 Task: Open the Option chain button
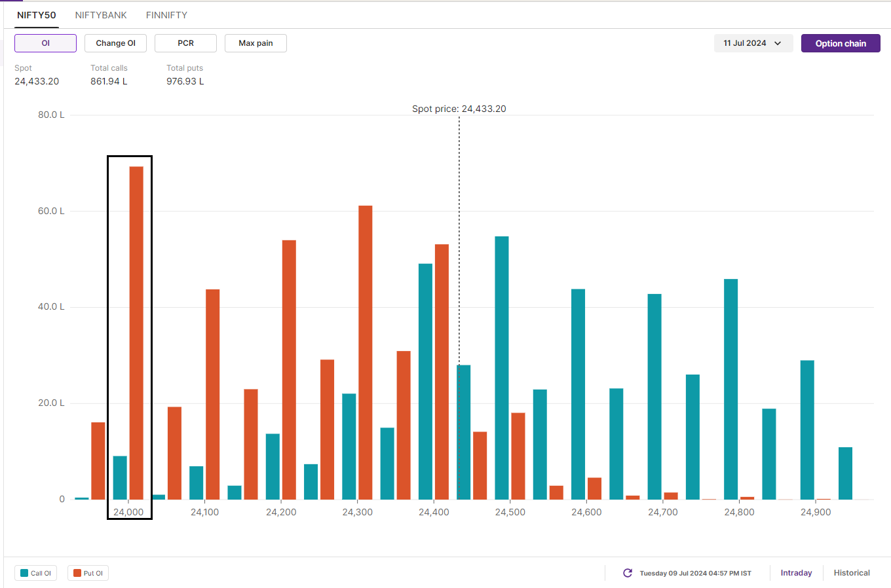click(841, 43)
